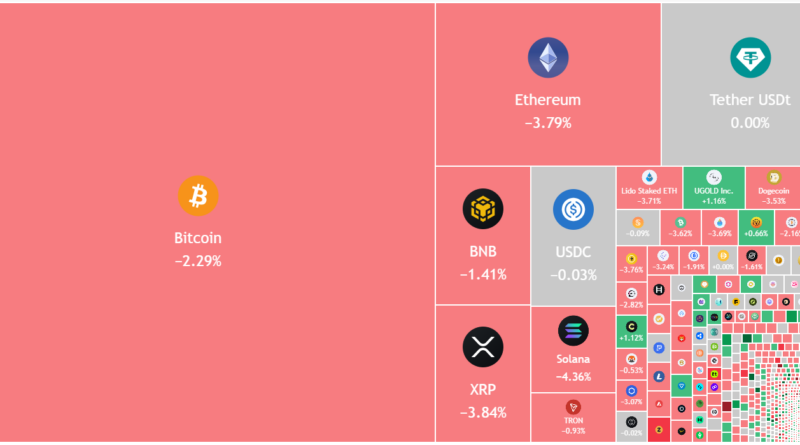Click the USDC coin logo
Image resolution: width=800 pixels, height=445 pixels.
573,209
